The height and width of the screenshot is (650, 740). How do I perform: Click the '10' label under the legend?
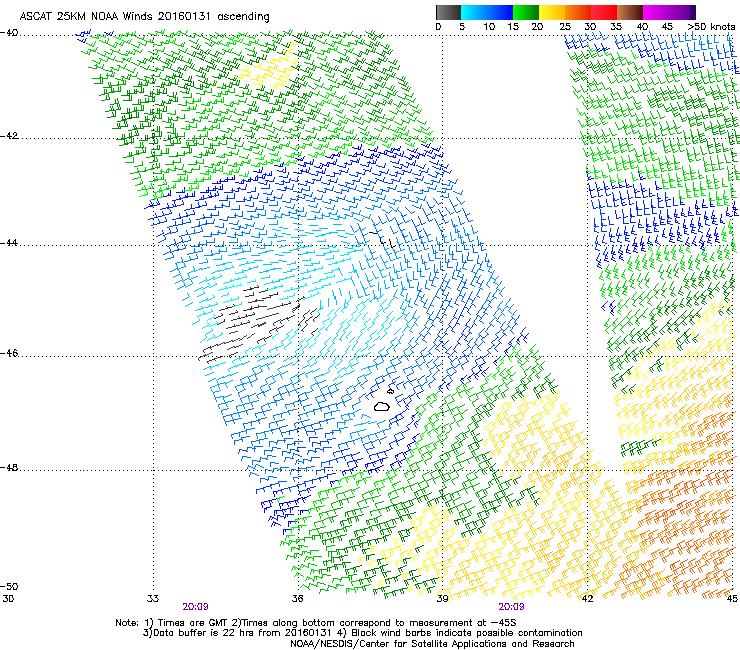tap(489, 27)
